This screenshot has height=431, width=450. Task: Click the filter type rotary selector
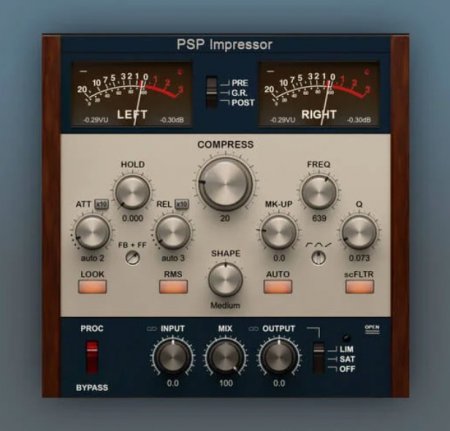[319, 258]
